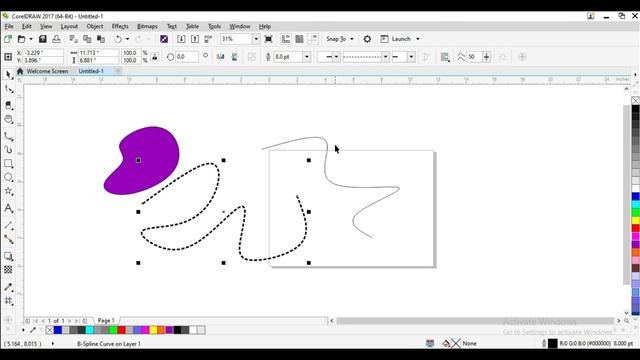640x360 pixels.
Task: Select the Text tool
Action: [8, 208]
